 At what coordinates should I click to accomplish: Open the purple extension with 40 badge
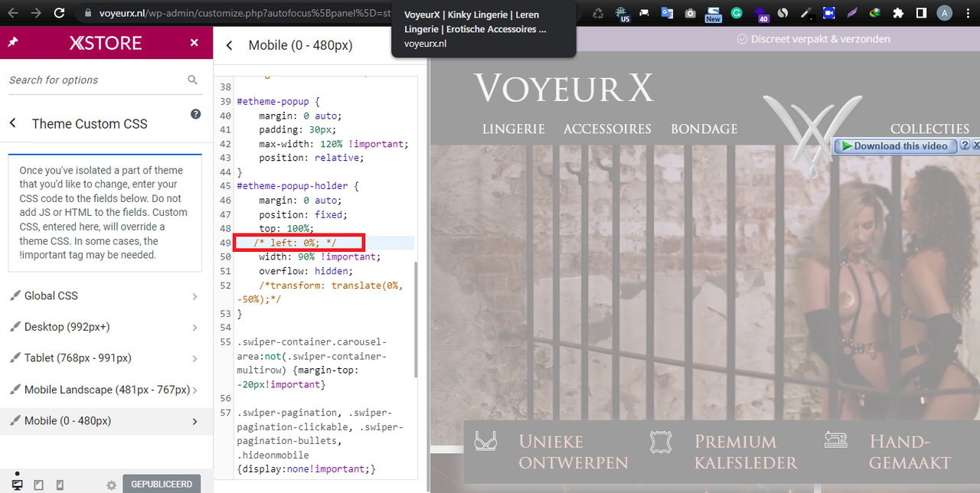click(761, 13)
